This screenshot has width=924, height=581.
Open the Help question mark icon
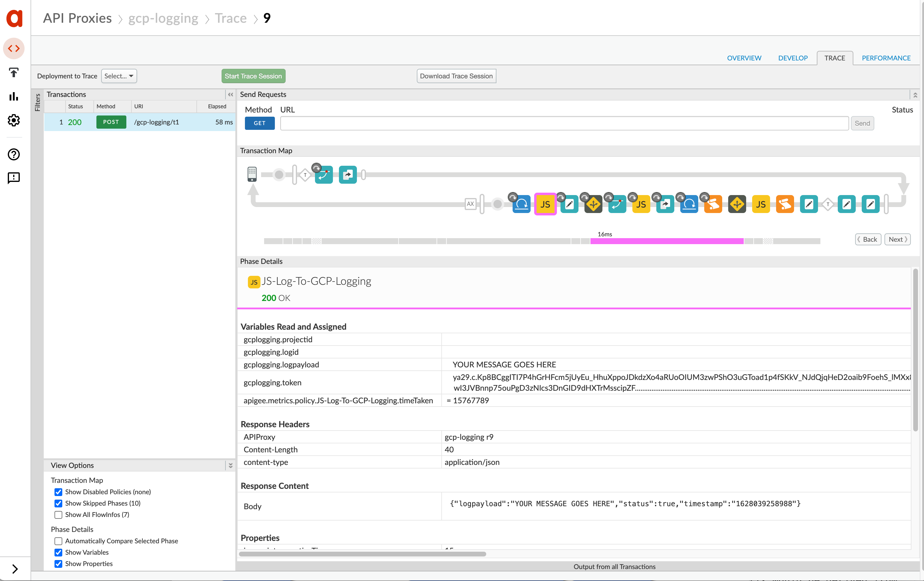(14, 154)
